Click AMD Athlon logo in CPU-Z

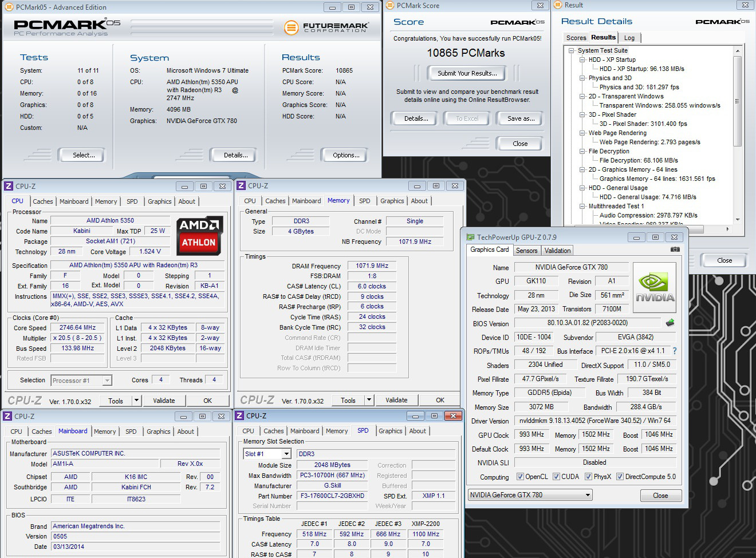[199, 235]
